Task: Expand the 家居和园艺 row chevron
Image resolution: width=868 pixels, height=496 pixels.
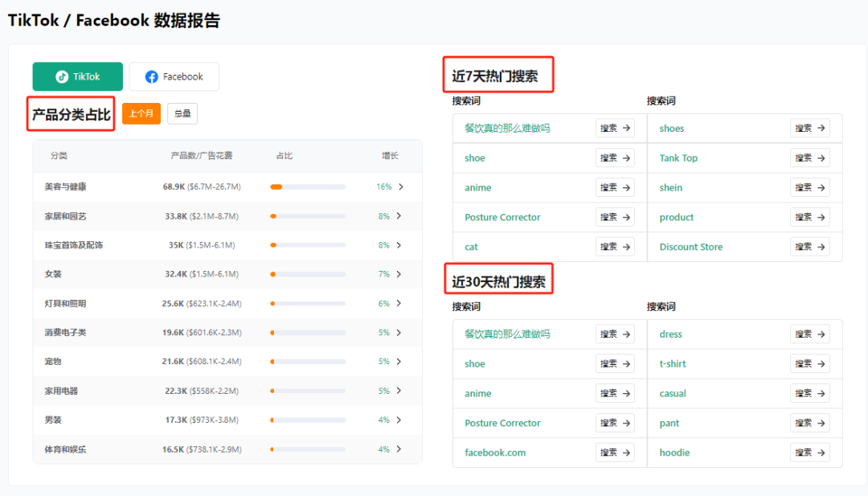Action: [399, 216]
